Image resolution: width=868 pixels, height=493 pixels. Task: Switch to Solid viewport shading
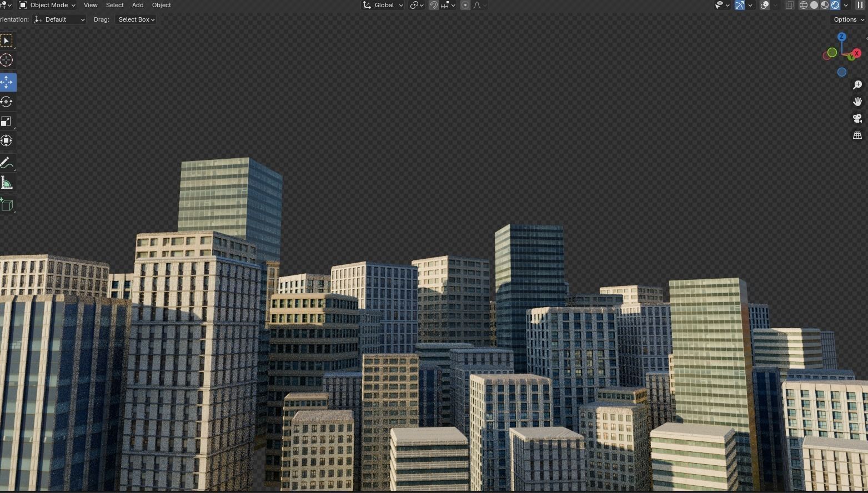[x=814, y=5]
